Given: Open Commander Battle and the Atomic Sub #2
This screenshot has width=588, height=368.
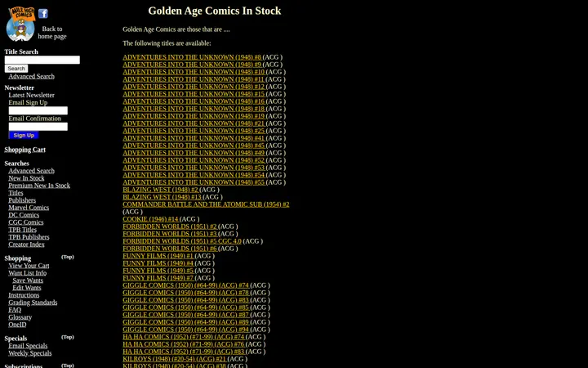Looking at the screenshot, I should (206, 204).
